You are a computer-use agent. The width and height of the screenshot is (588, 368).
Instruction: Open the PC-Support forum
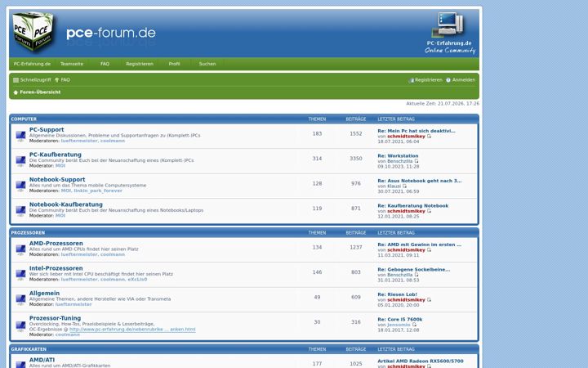[x=47, y=129]
